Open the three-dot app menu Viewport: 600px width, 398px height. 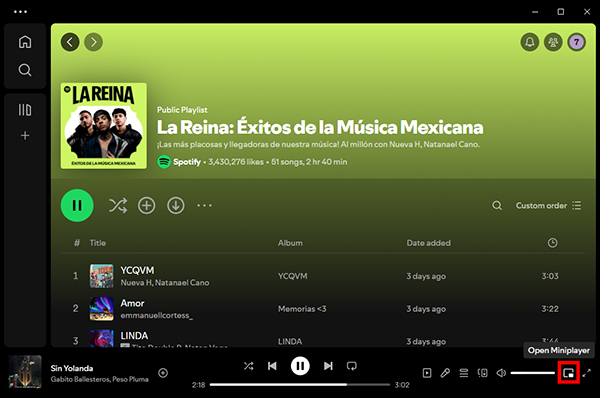20,12
